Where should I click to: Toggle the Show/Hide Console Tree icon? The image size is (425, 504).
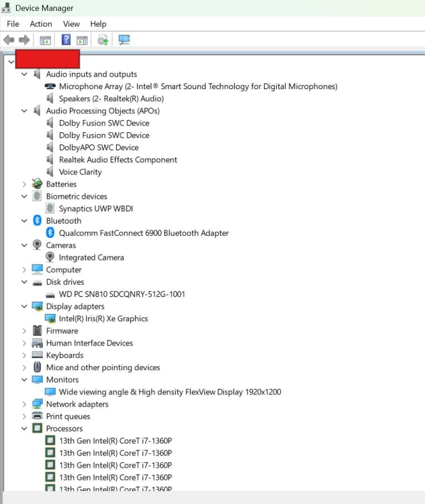[x=45, y=40]
